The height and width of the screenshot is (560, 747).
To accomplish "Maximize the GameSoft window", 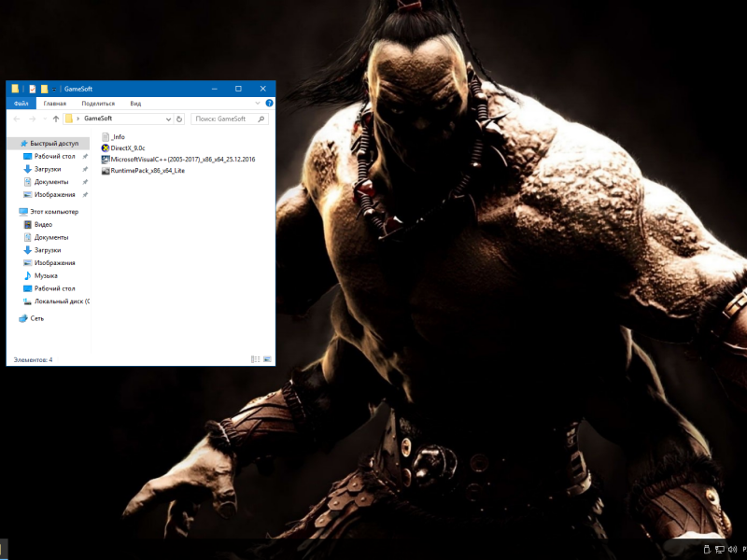I will tap(238, 89).
